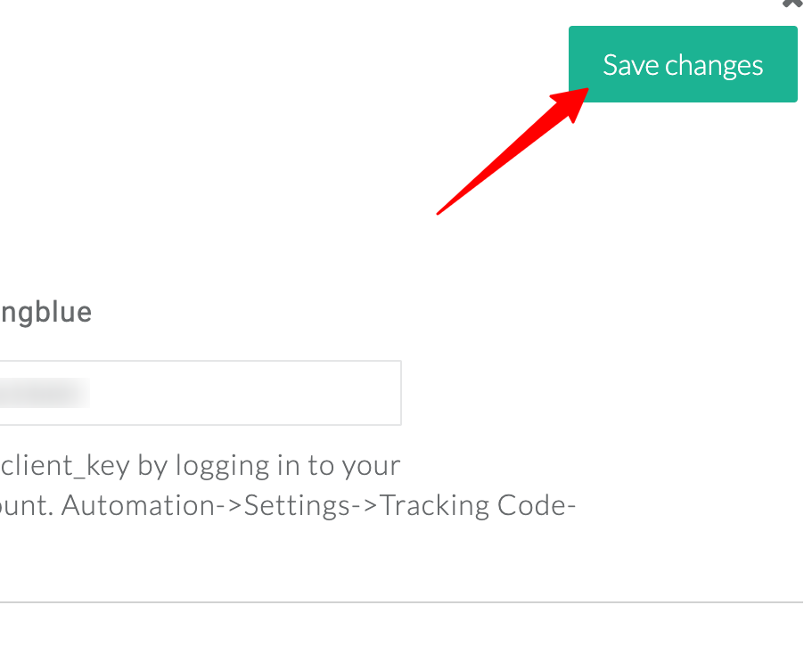Focus the client key input field
This screenshot has height=654, width=812.
pyautogui.click(x=201, y=393)
